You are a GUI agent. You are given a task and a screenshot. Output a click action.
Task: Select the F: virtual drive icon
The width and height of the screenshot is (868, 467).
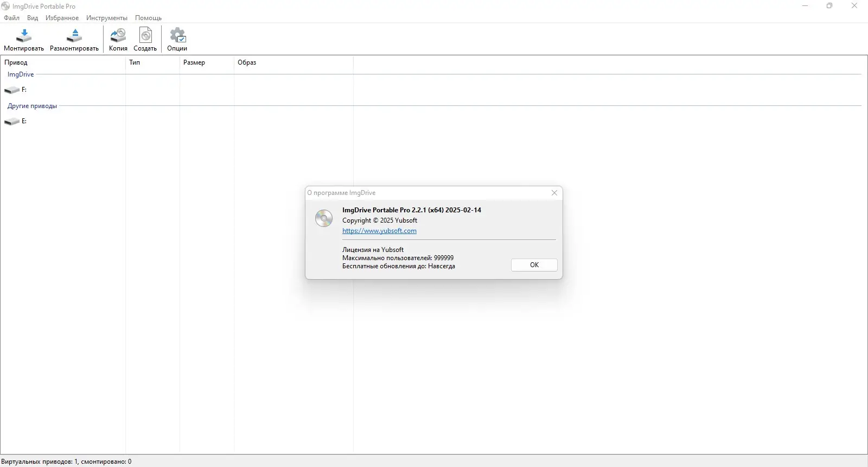[12, 90]
